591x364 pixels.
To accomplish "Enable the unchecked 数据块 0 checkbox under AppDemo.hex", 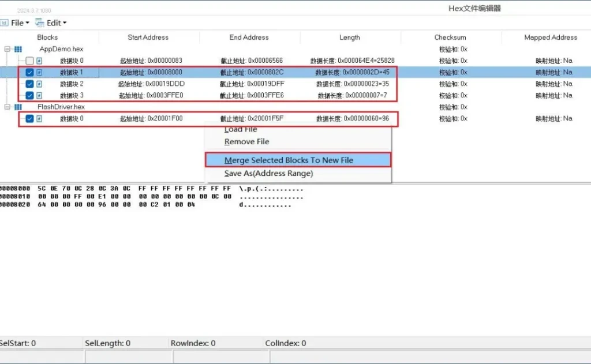I will (x=29, y=61).
